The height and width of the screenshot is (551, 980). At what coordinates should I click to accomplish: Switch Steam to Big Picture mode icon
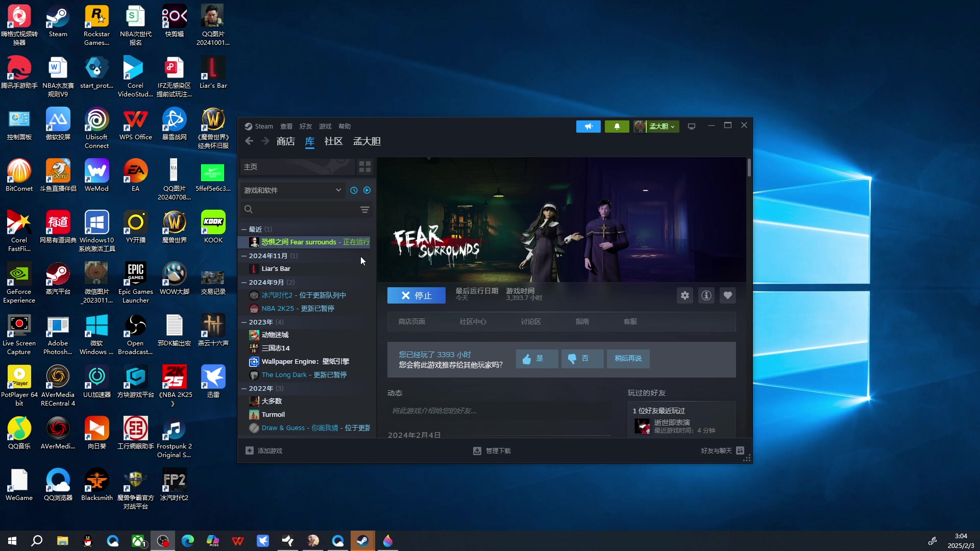pyautogui.click(x=692, y=127)
